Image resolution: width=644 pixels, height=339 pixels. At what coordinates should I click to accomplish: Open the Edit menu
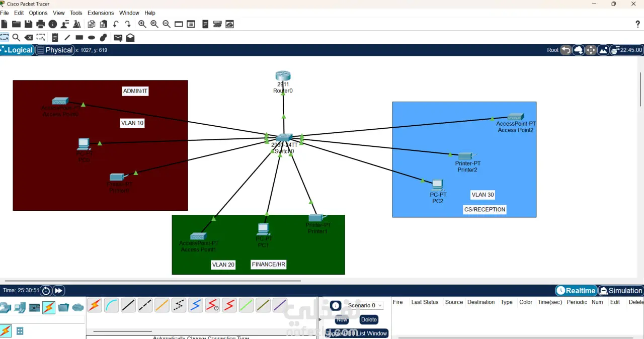click(x=19, y=13)
